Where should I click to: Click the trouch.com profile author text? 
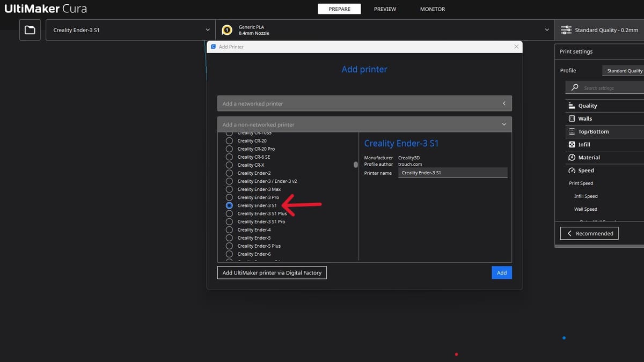(x=410, y=164)
